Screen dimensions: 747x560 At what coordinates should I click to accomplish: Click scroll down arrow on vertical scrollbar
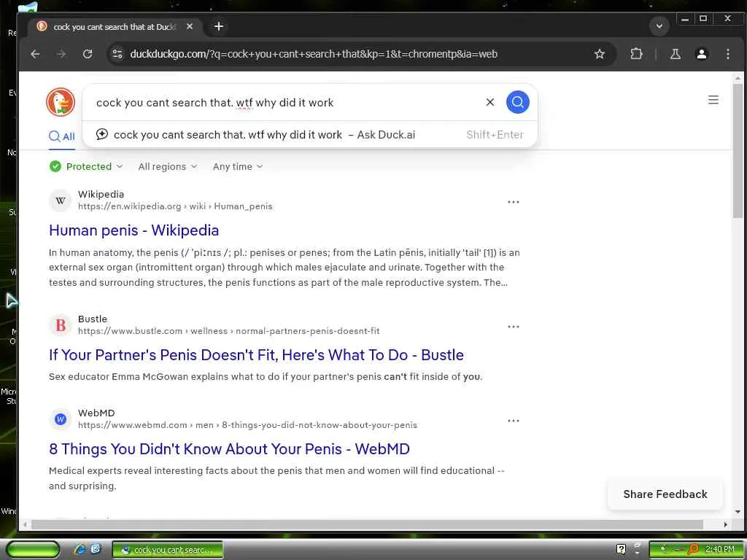click(x=738, y=512)
